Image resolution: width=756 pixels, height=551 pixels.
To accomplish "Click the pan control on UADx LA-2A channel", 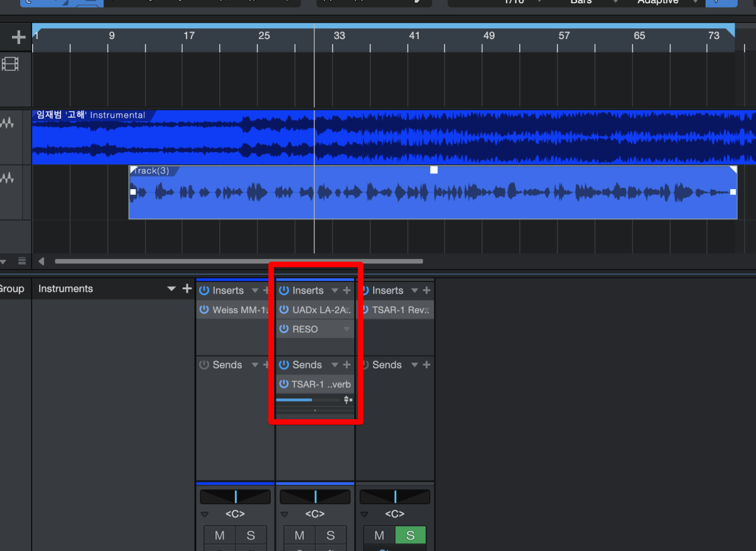I will pyautogui.click(x=315, y=497).
